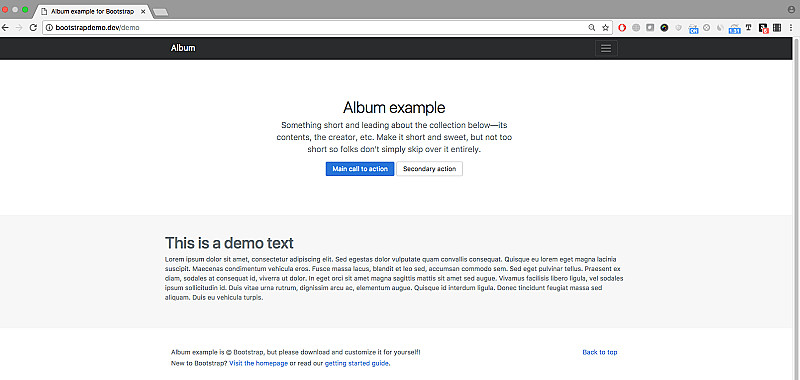Viewport: 800px width, 380px height.
Task: Click the This is a demo text heading
Action: point(229,243)
